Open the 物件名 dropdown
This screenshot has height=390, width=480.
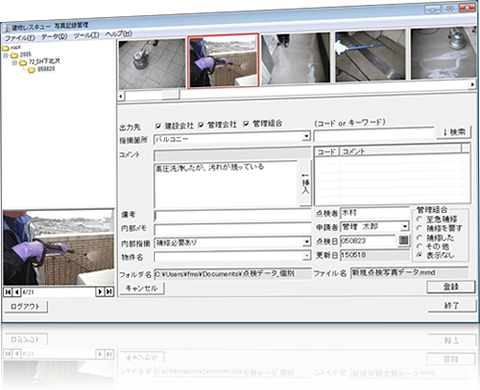point(307,256)
